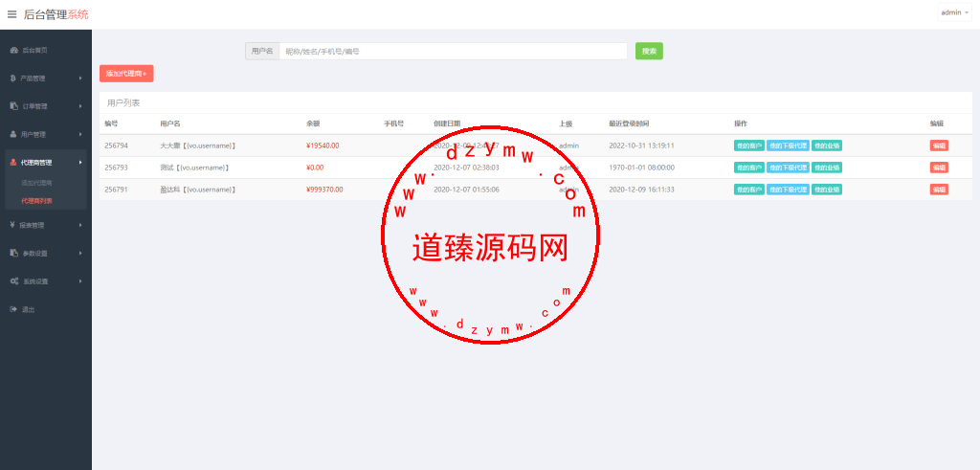Click 编辑 for user 256791

click(x=939, y=190)
